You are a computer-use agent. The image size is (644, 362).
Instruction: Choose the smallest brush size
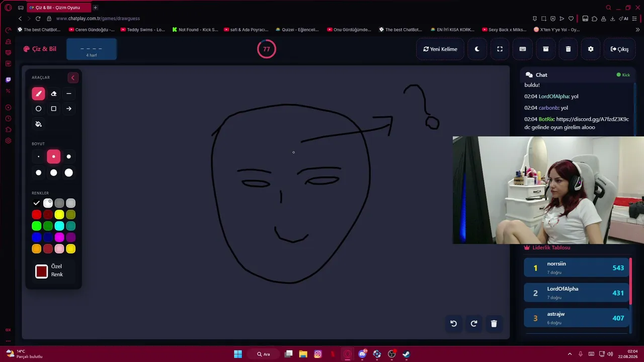(38, 157)
